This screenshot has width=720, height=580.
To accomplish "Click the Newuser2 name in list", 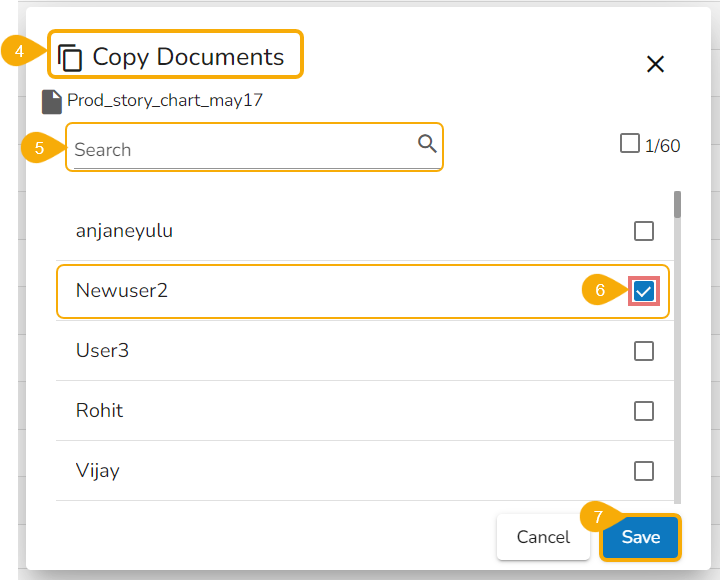I will tap(122, 291).
